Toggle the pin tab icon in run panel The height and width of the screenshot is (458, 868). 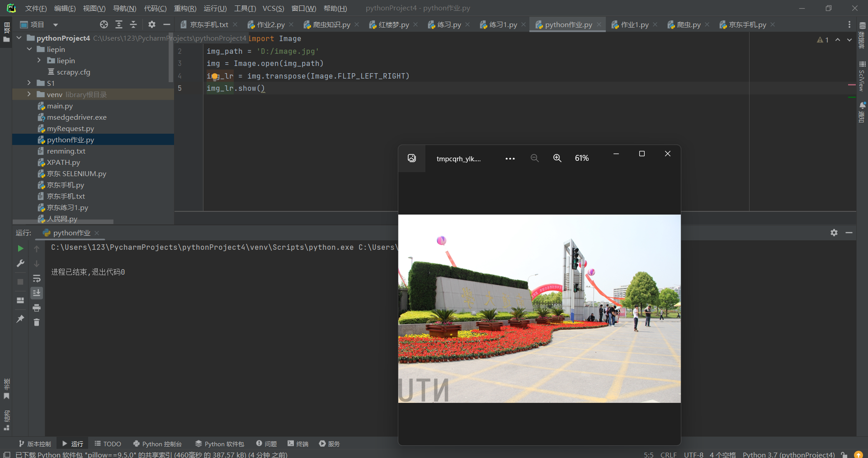click(20, 319)
